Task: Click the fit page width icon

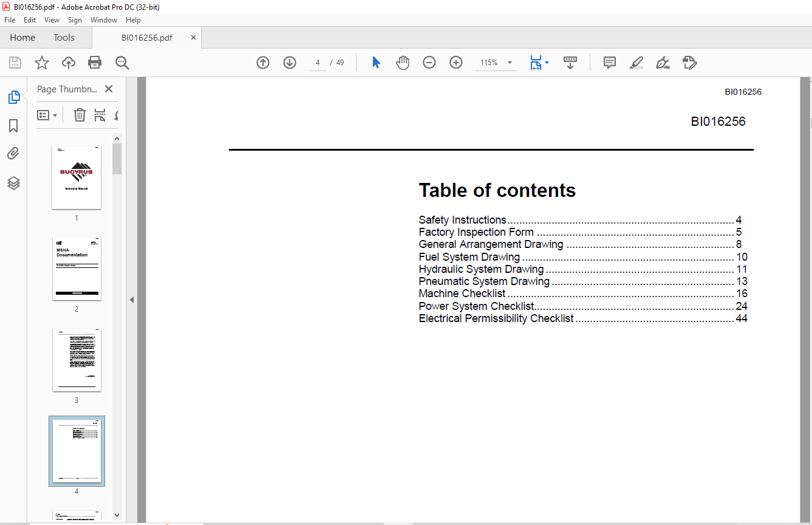Action: coord(535,63)
